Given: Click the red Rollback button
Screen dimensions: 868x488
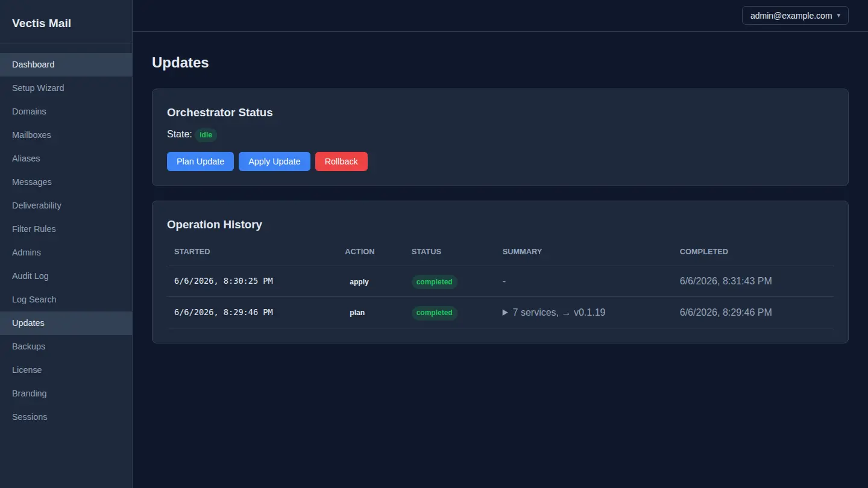Looking at the screenshot, I should [x=341, y=161].
